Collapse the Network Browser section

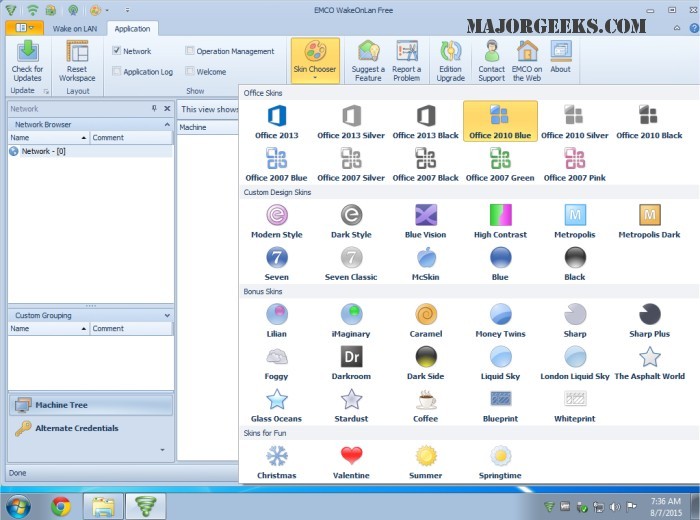[167, 125]
